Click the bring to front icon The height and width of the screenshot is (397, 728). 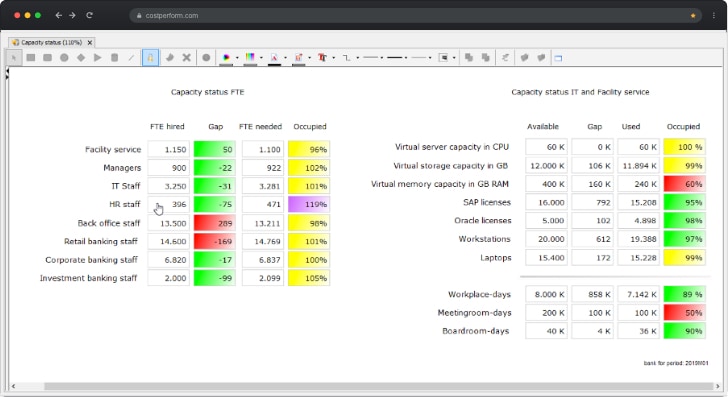tap(469, 58)
